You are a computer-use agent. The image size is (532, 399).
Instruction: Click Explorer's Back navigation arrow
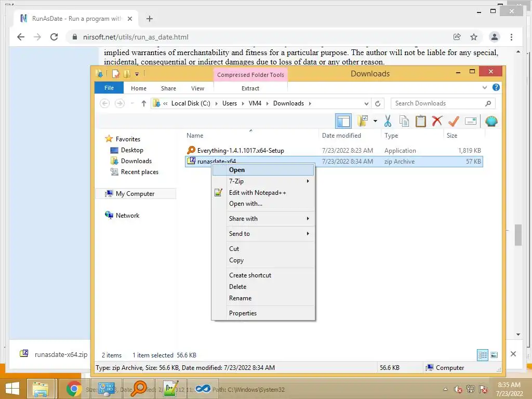[105, 103]
